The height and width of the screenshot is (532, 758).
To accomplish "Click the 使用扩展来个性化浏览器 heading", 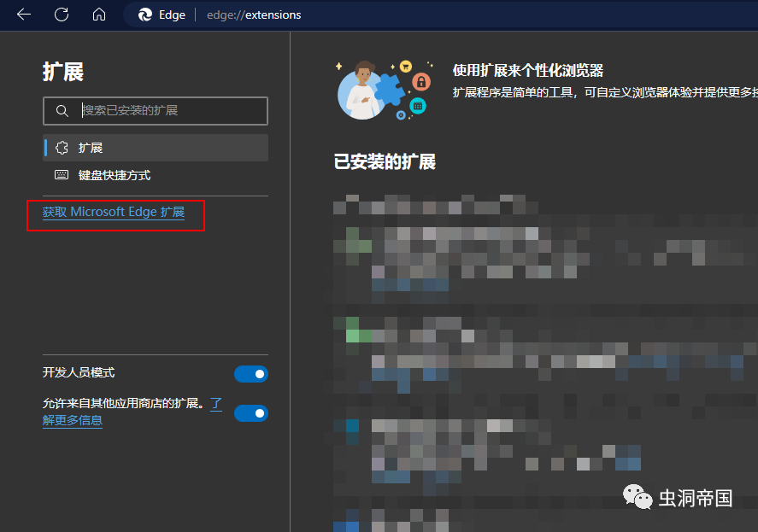I will pos(528,71).
